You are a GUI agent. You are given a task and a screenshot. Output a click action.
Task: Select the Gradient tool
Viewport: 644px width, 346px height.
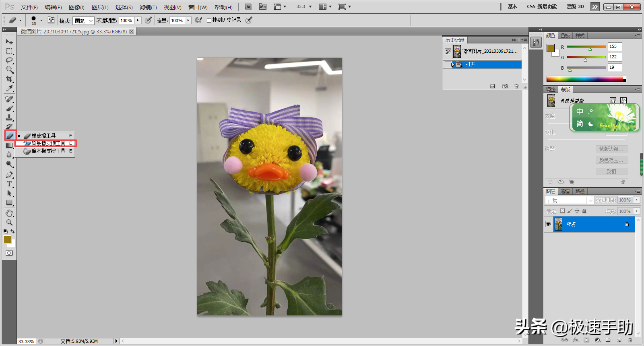point(9,145)
